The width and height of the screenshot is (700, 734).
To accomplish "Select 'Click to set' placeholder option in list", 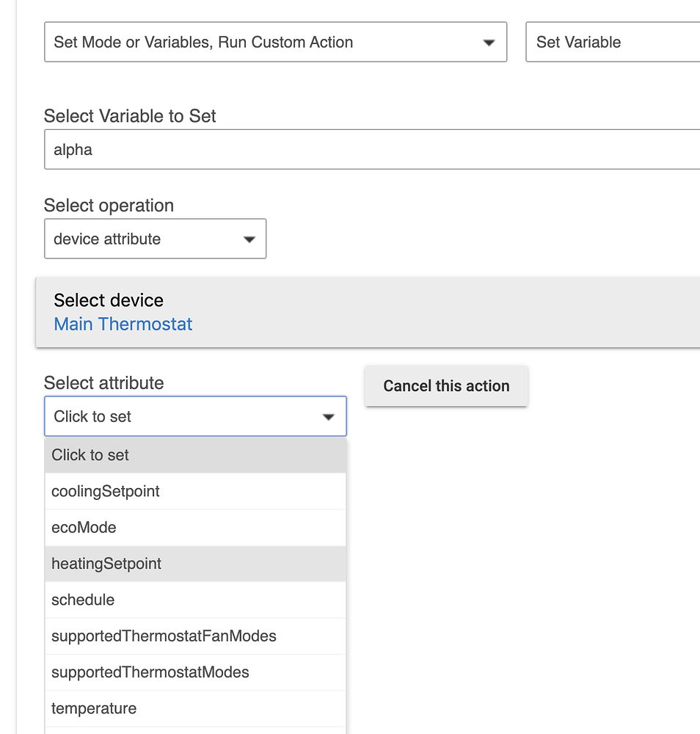I will coord(196,455).
